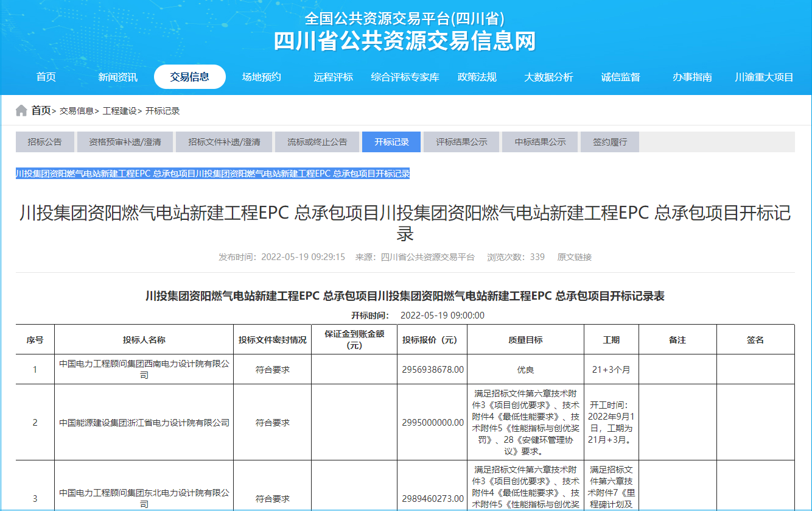Switch to 签约履行 tab

[609, 142]
